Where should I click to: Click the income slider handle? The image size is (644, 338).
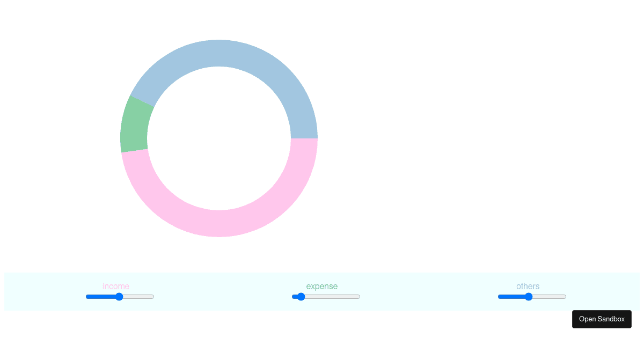tap(119, 297)
